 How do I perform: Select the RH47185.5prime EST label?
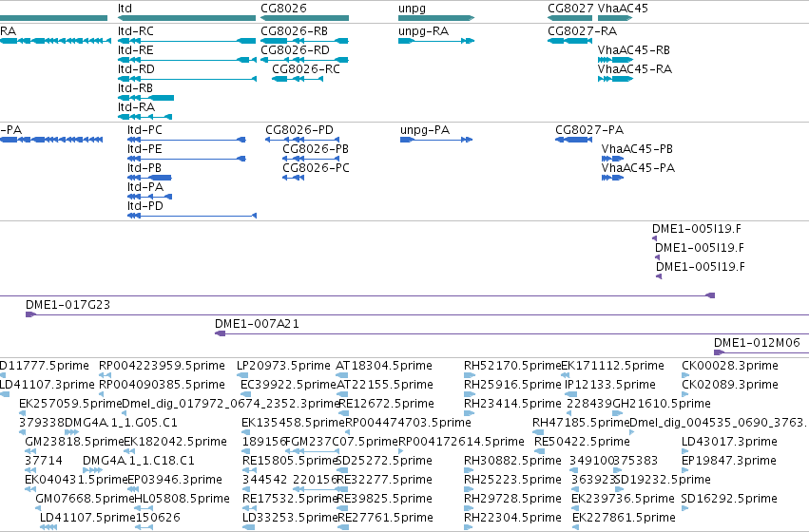click(x=581, y=424)
